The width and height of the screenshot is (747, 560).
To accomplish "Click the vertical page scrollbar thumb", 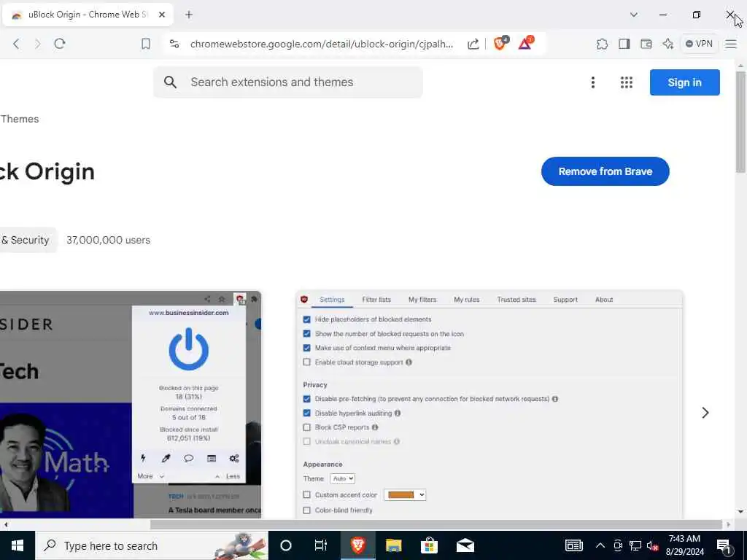I will point(740,122).
